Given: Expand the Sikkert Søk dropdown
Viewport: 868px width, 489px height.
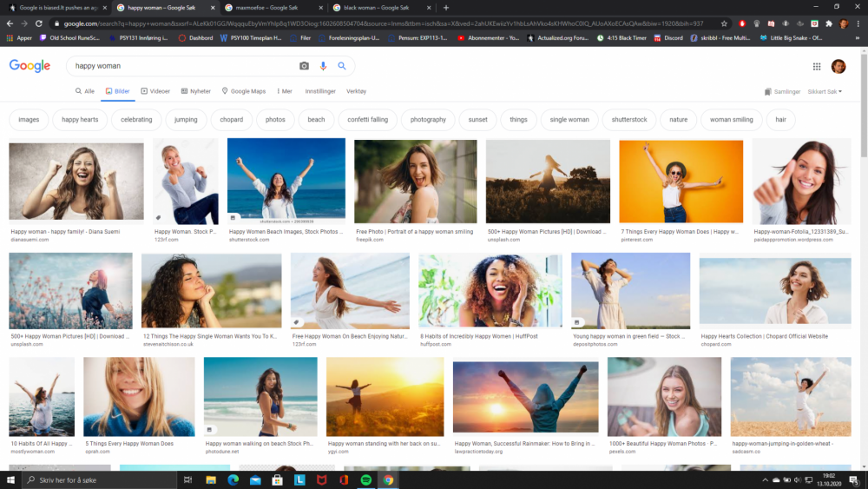Looking at the screenshot, I should tap(825, 91).
